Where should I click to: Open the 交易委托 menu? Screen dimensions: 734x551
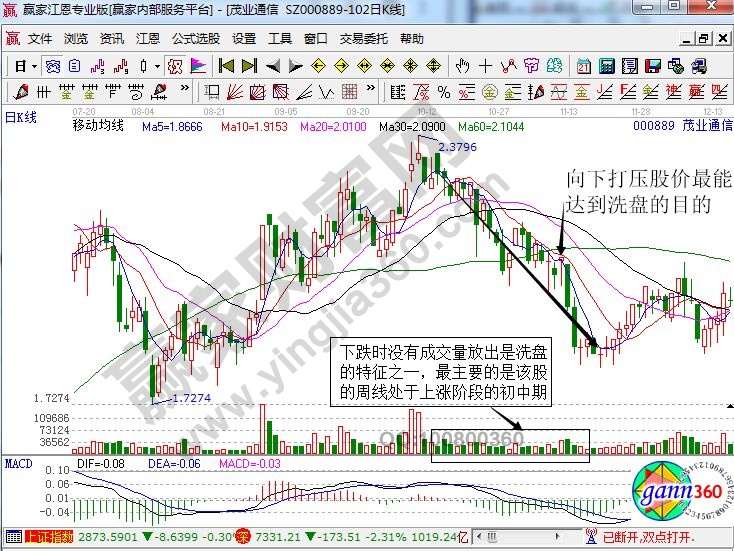364,38
